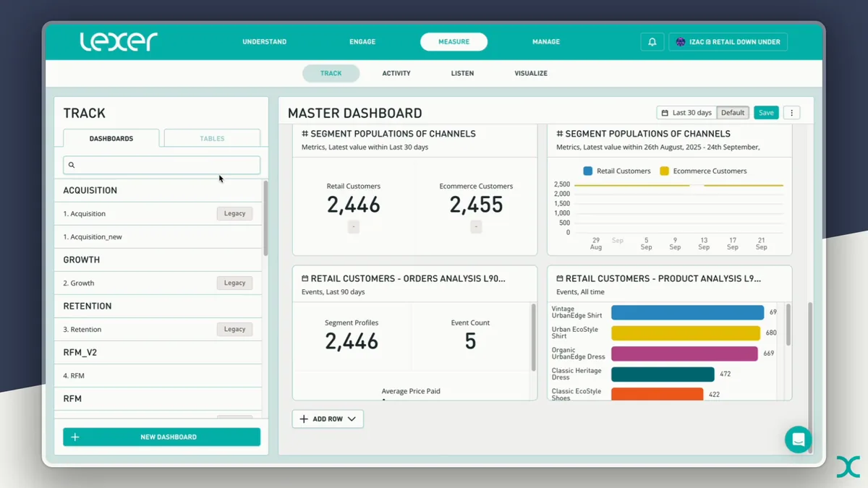Toggle Ecommerce Customers legend series

703,171
